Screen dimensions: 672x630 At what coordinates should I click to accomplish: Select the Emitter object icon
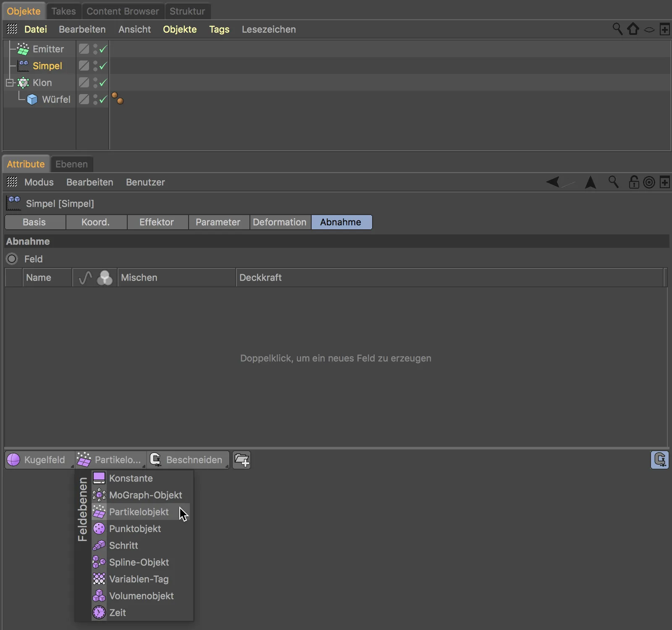pos(23,49)
